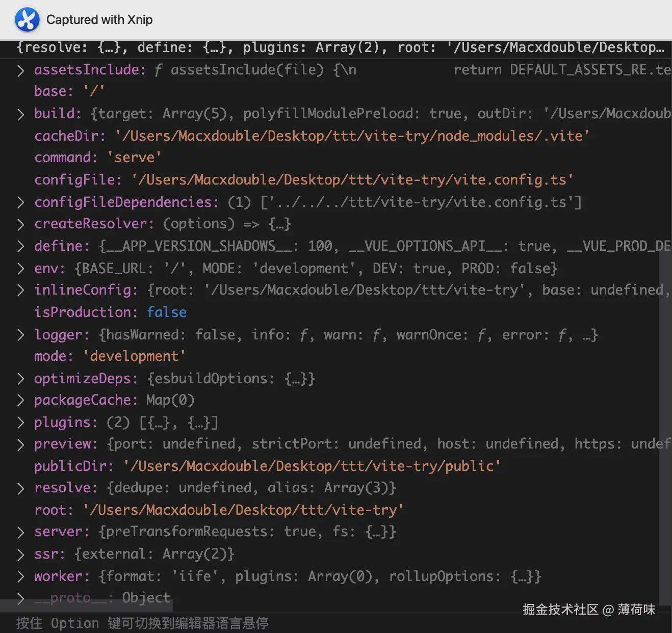The height and width of the screenshot is (633, 672).
Task: Select the configFile path string
Action: click(352, 180)
